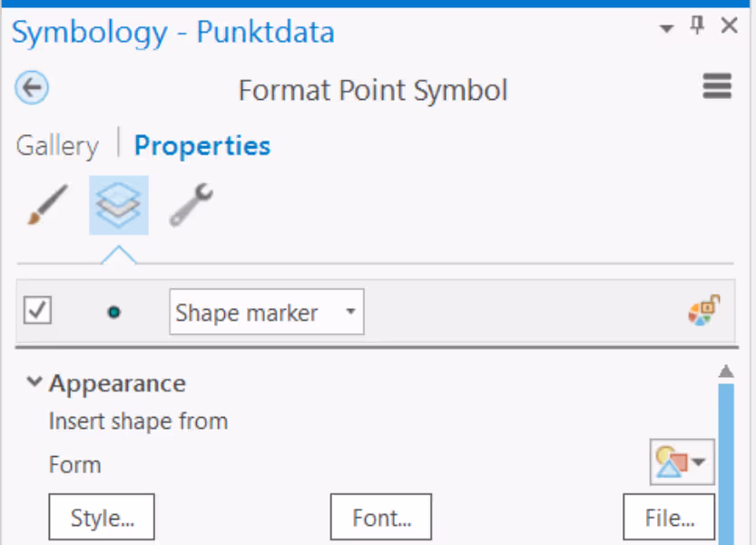Click the Style... button
This screenshot has height=545, width=756.
pyautogui.click(x=102, y=517)
